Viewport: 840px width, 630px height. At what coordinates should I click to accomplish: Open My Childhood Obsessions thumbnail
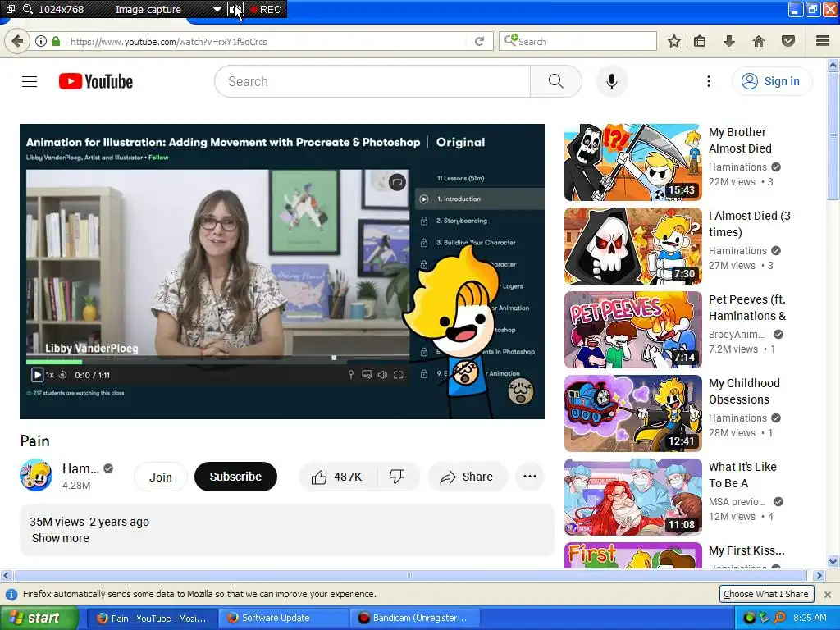click(x=632, y=413)
